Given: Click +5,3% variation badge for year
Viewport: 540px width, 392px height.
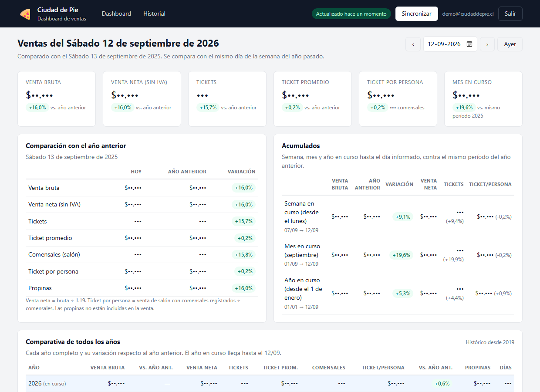Looking at the screenshot, I should click(403, 293).
